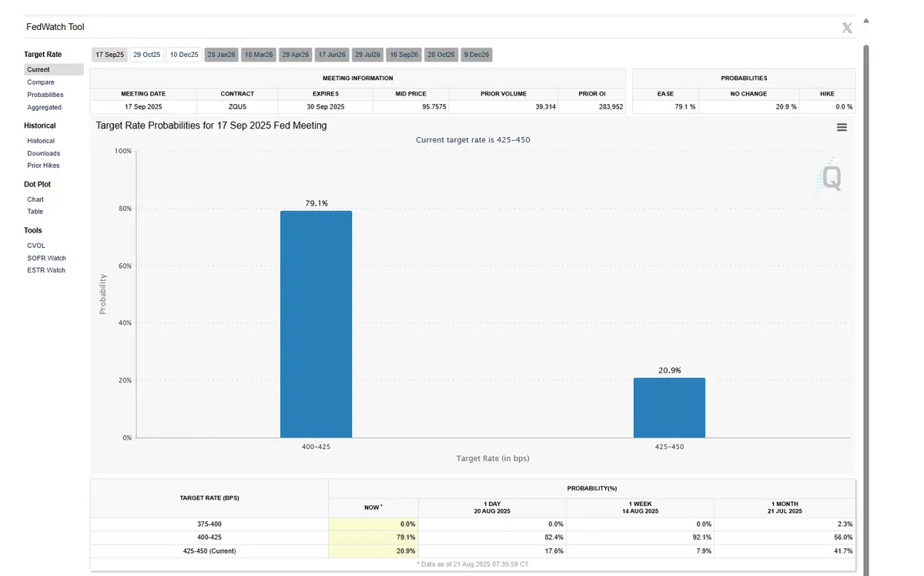Image resolution: width=924 pixels, height=576 pixels.
Task: Select the 28 Oct26 meeting tab
Action: [x=441, y=55]
